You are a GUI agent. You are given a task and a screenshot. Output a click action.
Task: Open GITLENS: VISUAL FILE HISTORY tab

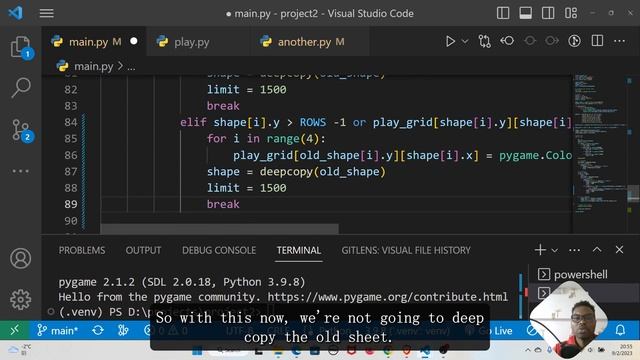(406, 250)
